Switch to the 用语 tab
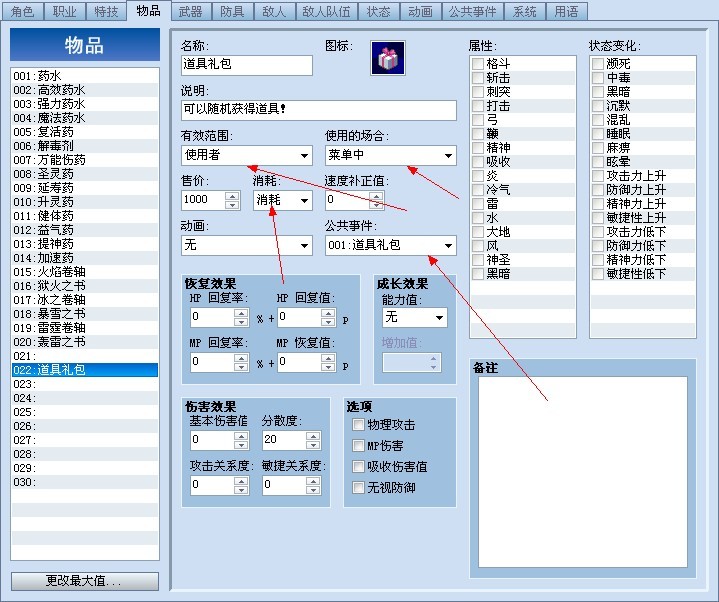The image size is (719, 602). tap(567, 11)
